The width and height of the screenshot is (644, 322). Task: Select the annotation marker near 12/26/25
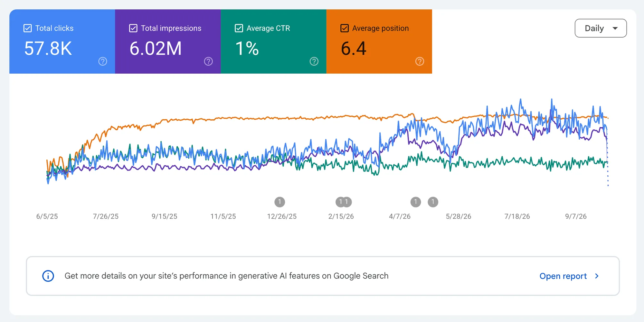click(280, 202)
